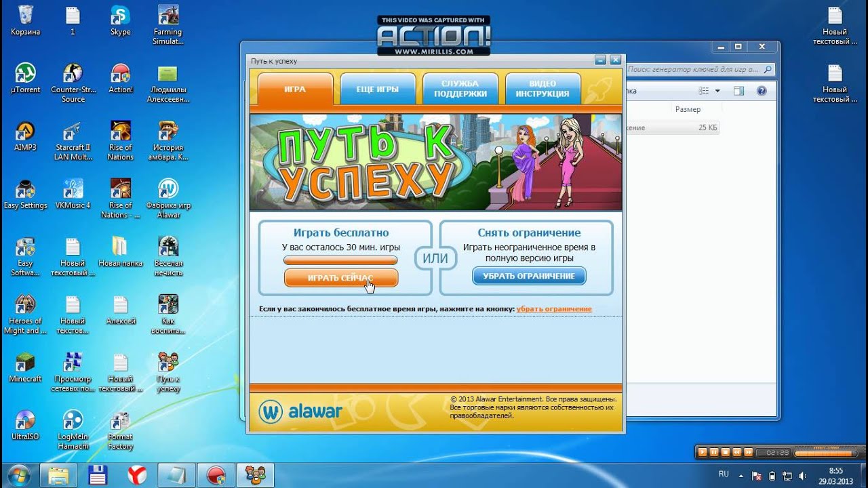Viewport: 868px width, 488px height.
Task: Click the alawar logo in the footer
Action: point(300,411)
